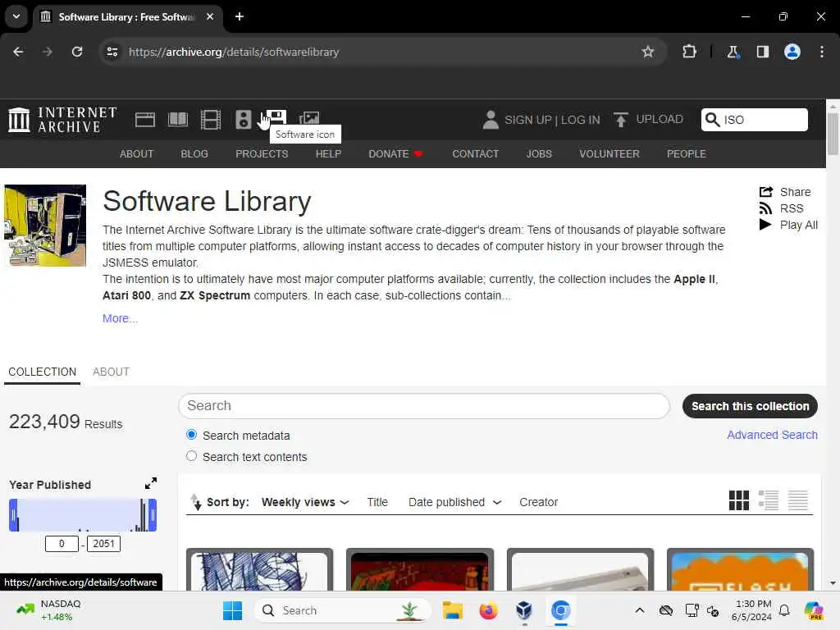Open the Date published sort dropdown
This screenshot has height=630, width=840.
[454, 502]
